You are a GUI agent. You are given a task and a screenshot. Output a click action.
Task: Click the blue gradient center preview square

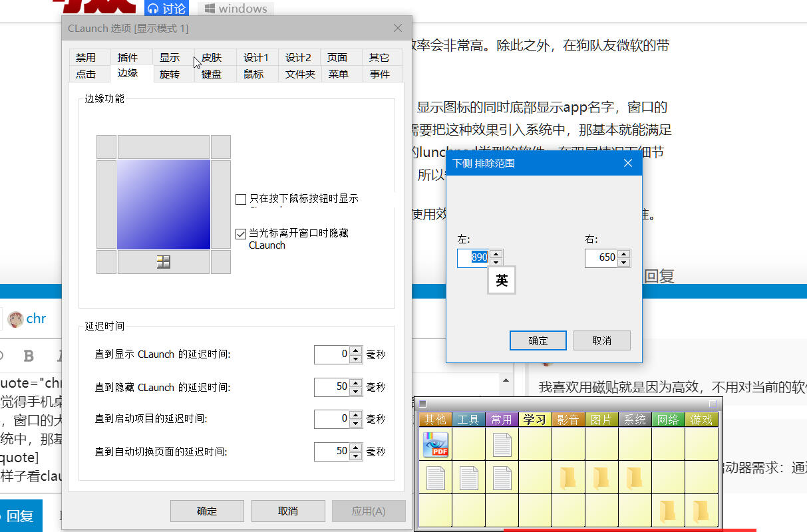pyautogui.click(x=164, y=204)
